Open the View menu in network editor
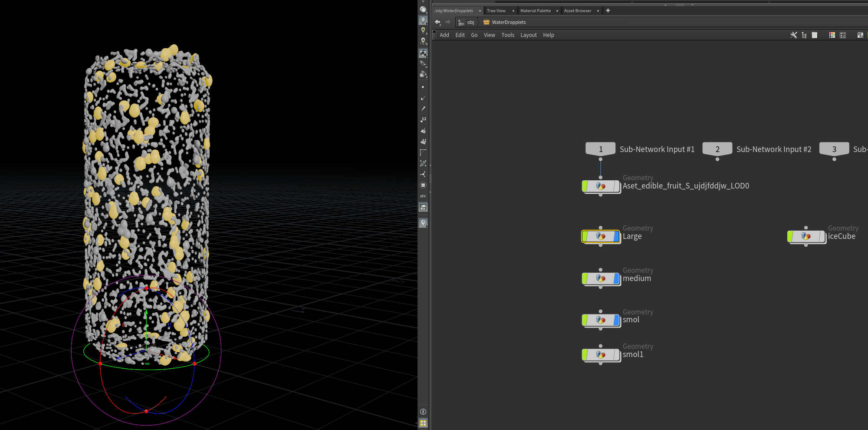 click(490, 35)
